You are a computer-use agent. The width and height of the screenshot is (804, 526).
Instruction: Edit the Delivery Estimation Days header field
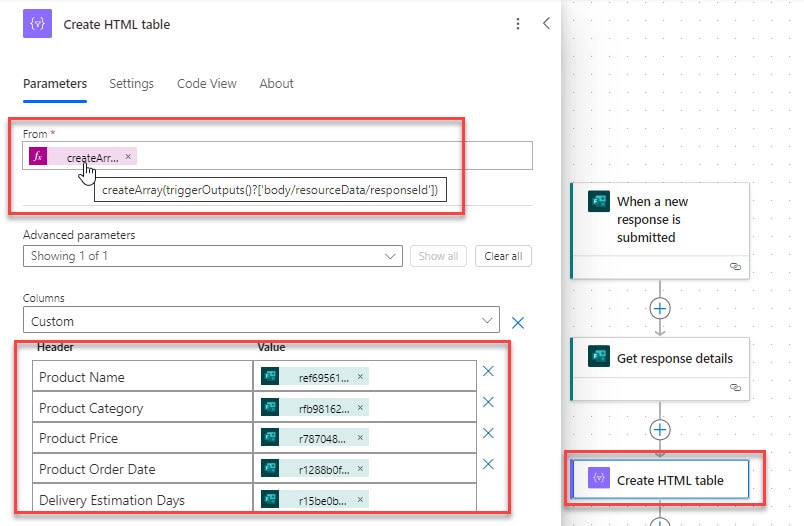pos(143,500)
